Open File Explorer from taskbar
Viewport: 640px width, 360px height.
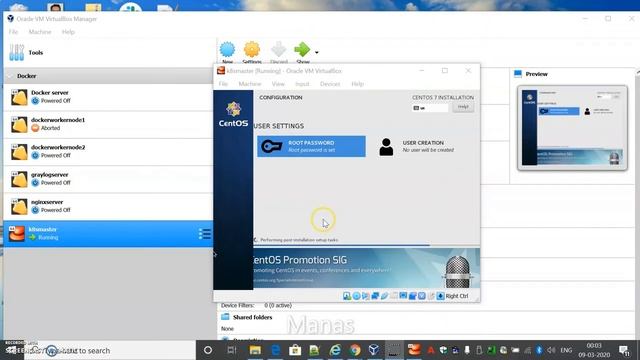click(255, 350)
